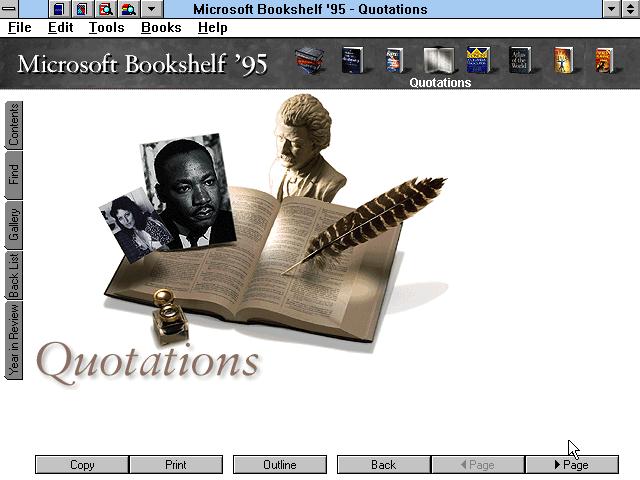The width and height of the screenshot is (640, 480).
Task: Switch to the Gallery side tab
Action: [x=13, y=225]
